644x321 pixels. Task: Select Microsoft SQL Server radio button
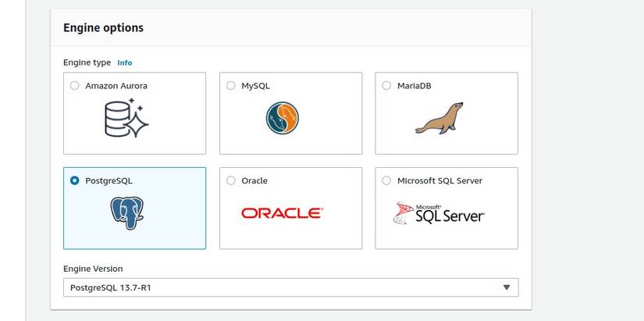387,180
